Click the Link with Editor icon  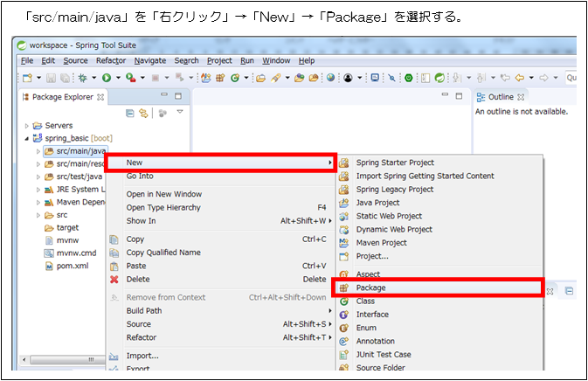pos(142,113)
